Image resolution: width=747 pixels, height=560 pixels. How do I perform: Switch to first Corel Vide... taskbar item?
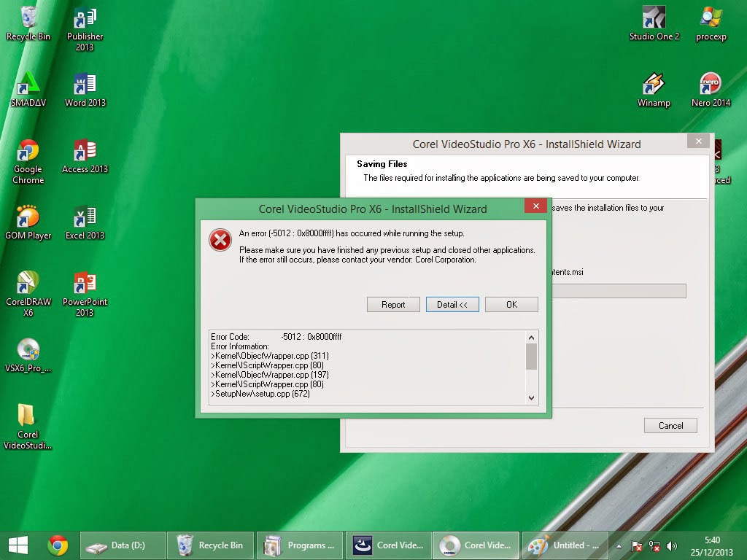[x=388, y=545]
